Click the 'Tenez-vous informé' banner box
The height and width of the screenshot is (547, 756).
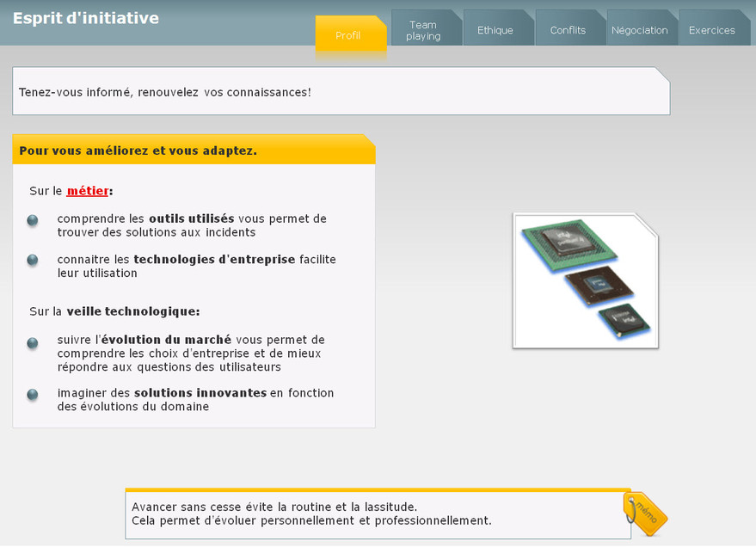click(x=340, y=92)
